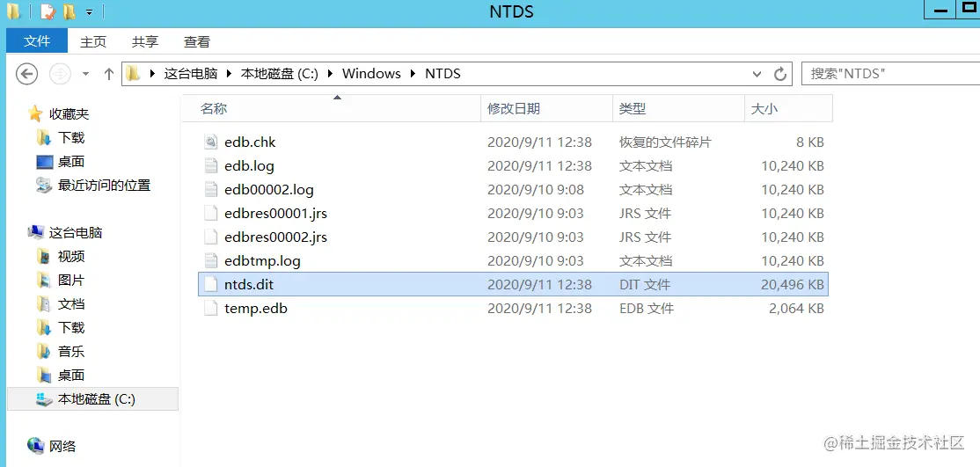
Task: Click the edb00002.log file icon
Action: point(210,189)
